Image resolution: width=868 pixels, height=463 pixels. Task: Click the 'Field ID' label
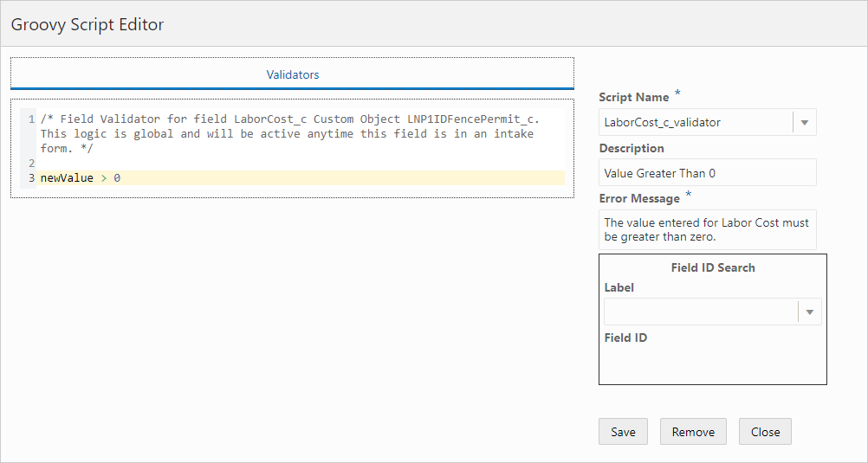625,338
